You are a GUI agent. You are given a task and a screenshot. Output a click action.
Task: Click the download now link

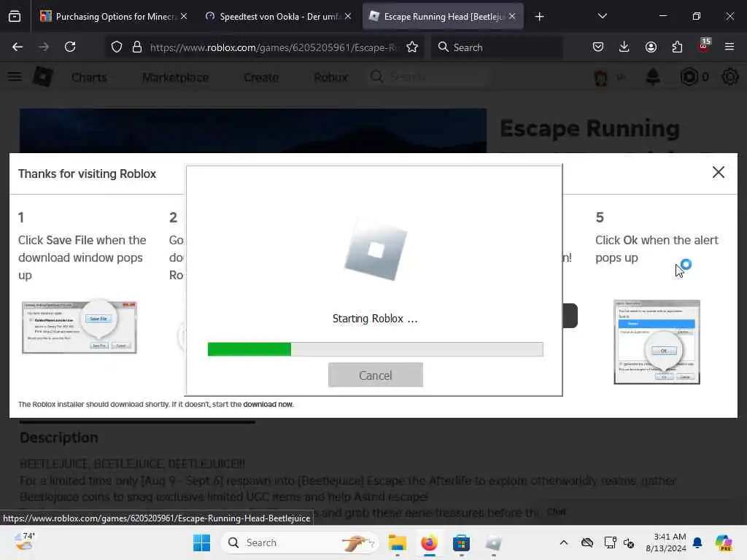(x=268, y=404)
